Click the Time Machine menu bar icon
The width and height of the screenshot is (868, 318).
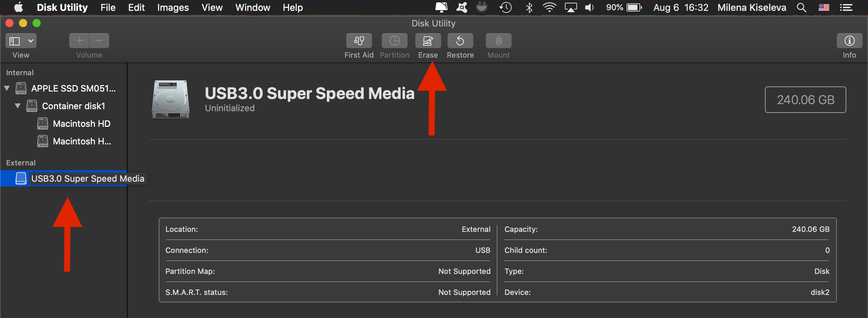(505, 7)
